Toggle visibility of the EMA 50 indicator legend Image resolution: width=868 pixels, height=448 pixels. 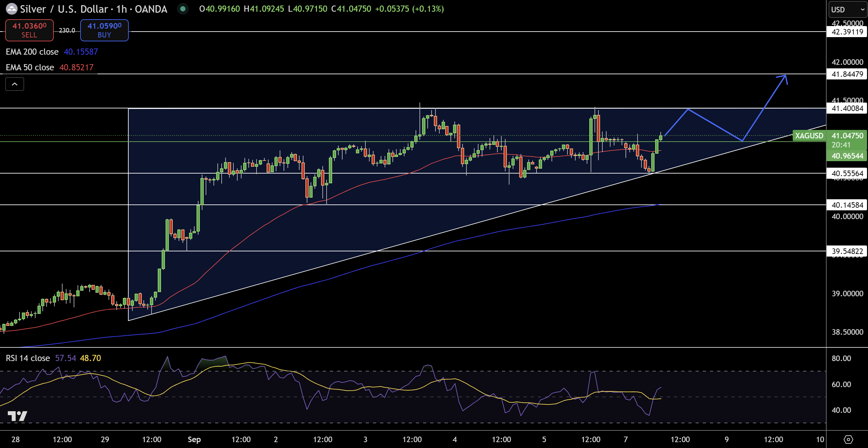point(30,67)
